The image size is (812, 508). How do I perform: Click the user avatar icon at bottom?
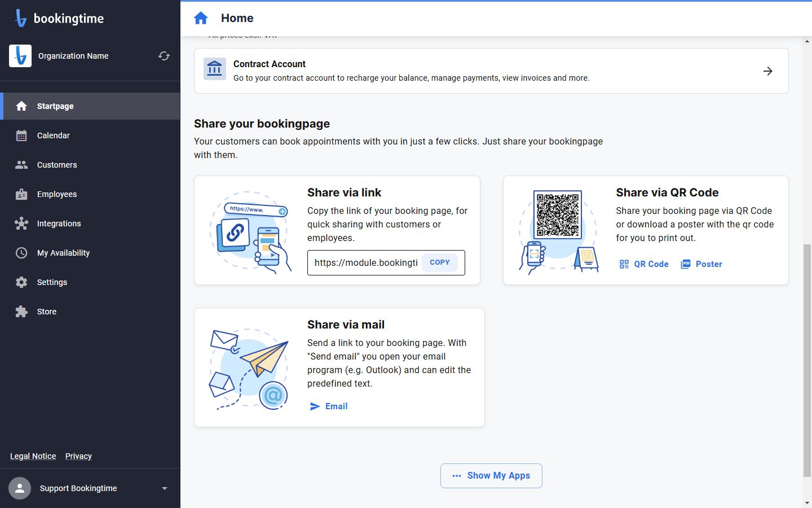point(20,488)
